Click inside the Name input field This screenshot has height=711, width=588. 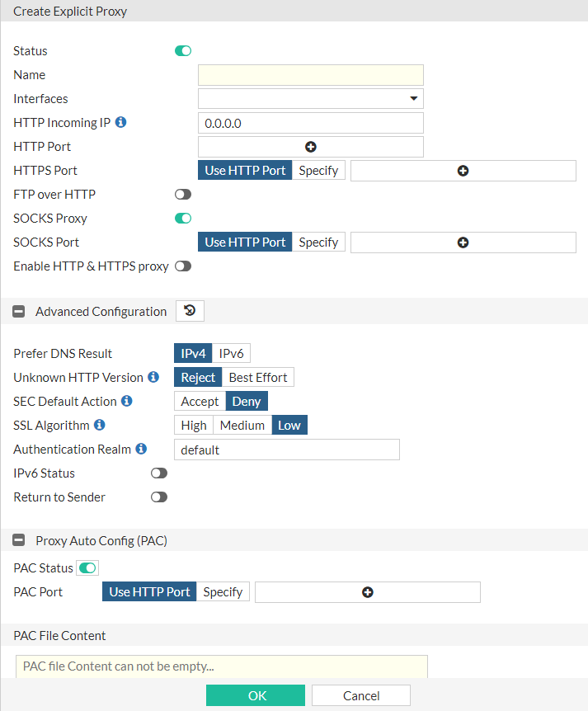point(310,74)
